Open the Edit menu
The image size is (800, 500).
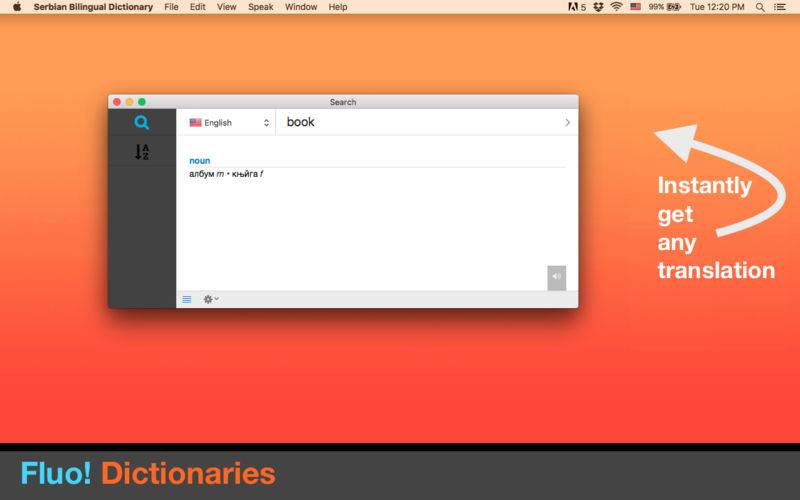[197, 7]
